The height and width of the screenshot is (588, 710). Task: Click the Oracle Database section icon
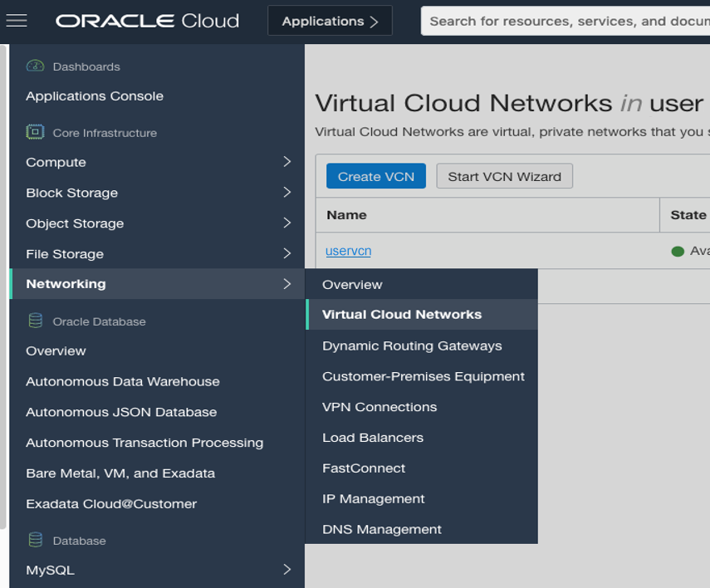pos(35,321)
